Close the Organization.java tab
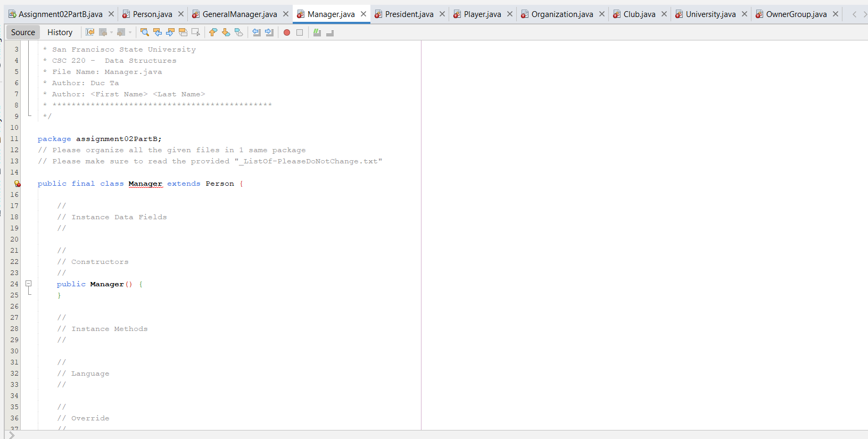The width and height of the screenshot is (868, 439). click(602, 14)
